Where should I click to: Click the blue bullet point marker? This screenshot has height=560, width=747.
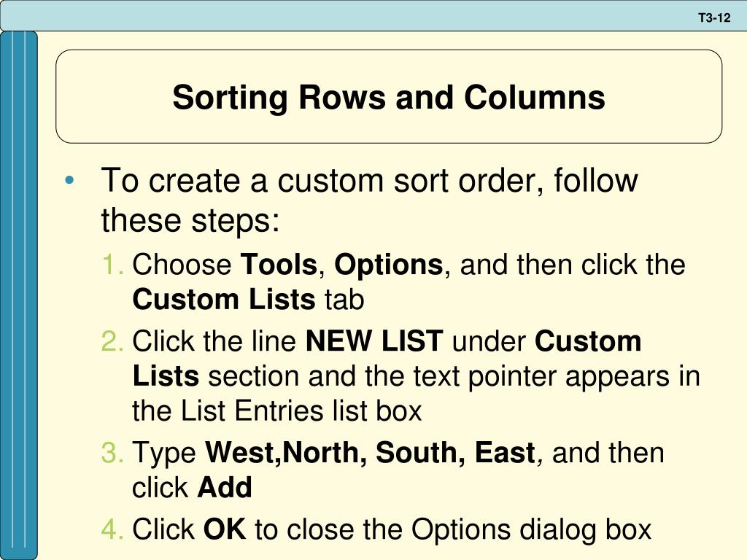(69, 181)
